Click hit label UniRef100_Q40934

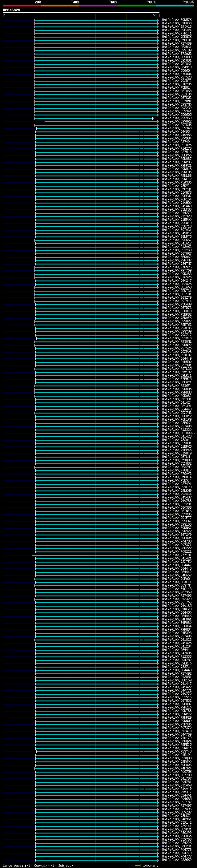pyautogui.click(x=177, y=132)
